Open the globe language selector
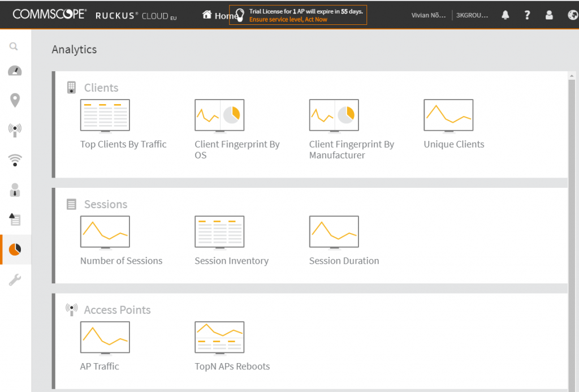Image resolution: width=579 pixels, height=392 pixels. 572,15
